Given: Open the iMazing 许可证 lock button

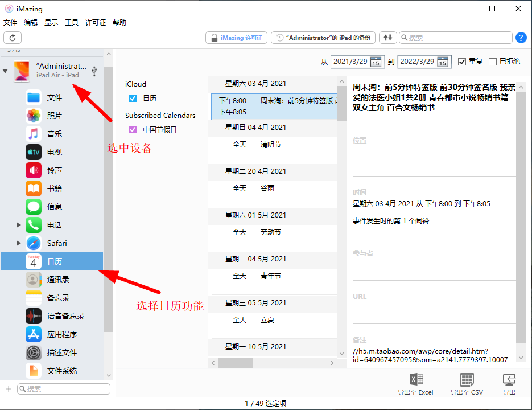Looking at the screenshot, I should pos(237,38).
